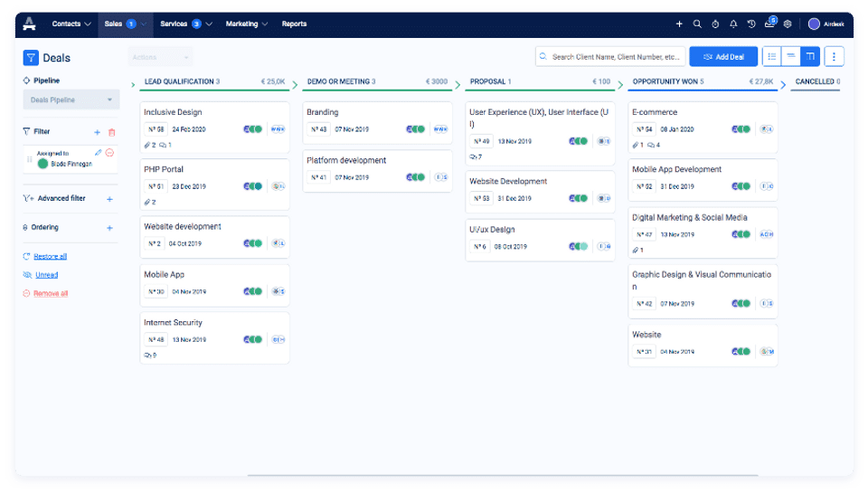Screen dimensions: 868x493
Task: Open the Services dropdown menu
Action: click(186, 24)
